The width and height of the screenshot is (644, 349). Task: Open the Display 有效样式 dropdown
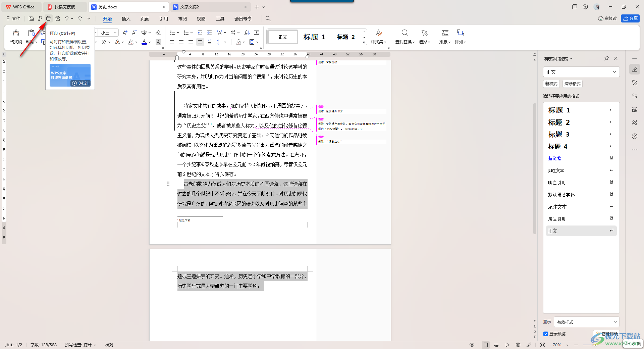(586, 322)
